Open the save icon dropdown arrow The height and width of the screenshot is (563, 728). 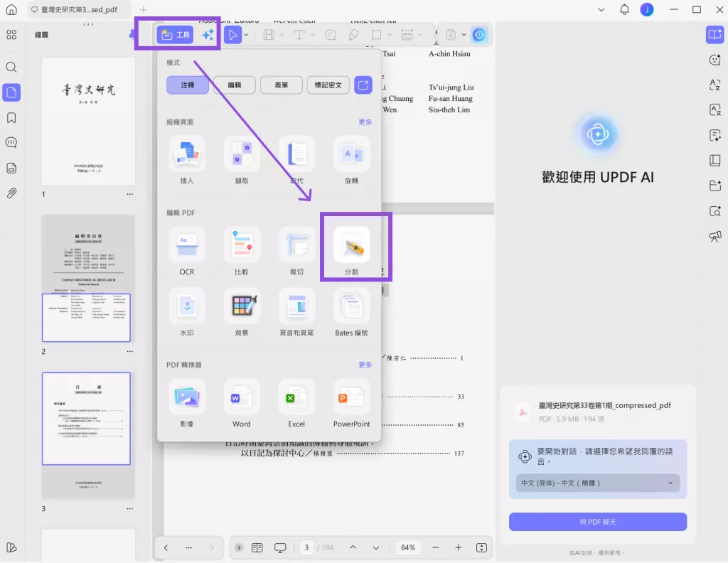(464, 35)
